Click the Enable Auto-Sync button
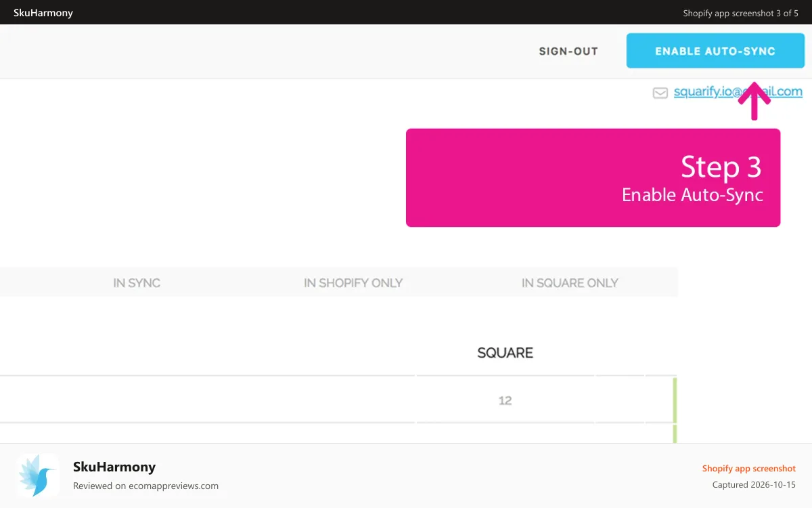The image size is (812, 508). (715, 51)
